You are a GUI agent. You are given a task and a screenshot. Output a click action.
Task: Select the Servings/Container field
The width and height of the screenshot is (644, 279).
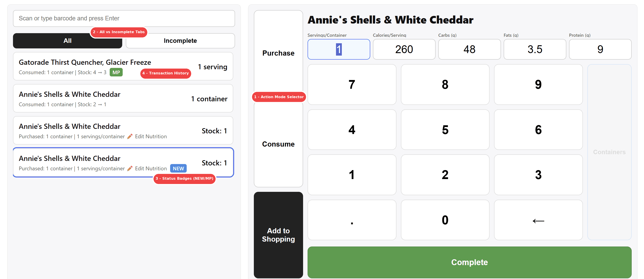[338, 49]
